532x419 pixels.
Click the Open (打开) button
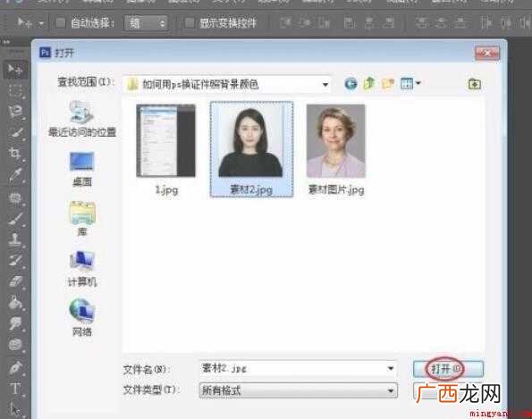(x=448, y=369)
